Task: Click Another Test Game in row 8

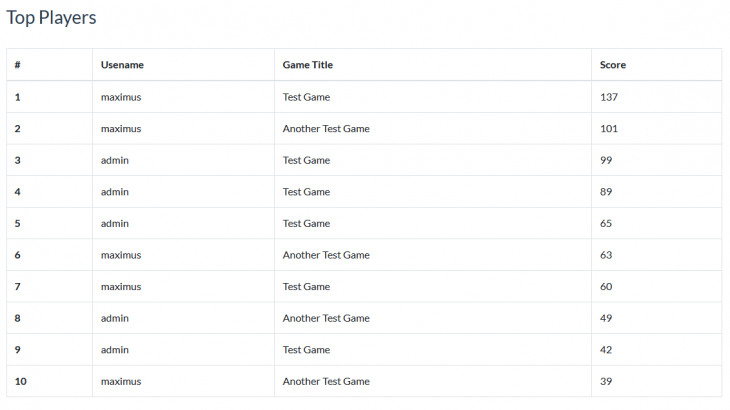Action: [x=326, y=318]
